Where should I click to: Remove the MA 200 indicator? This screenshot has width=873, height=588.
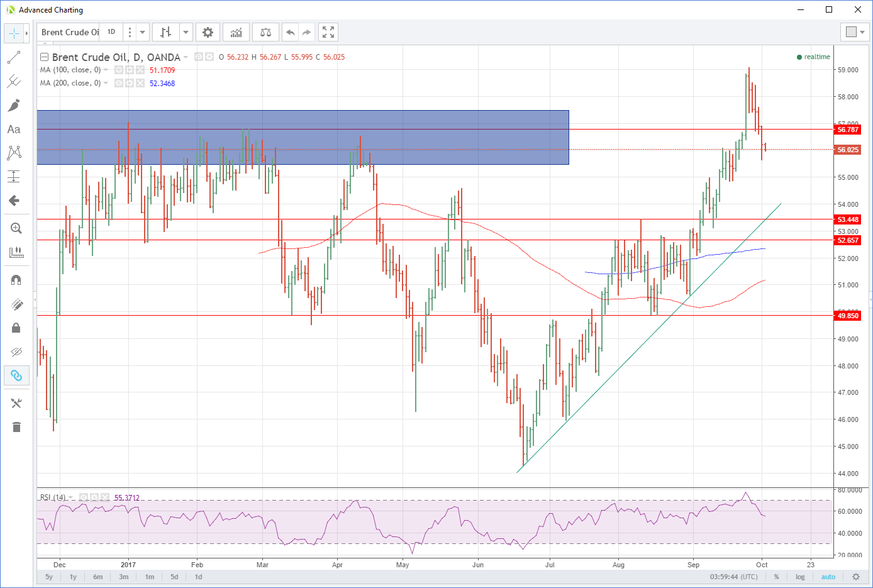click(x=140, y=83)
